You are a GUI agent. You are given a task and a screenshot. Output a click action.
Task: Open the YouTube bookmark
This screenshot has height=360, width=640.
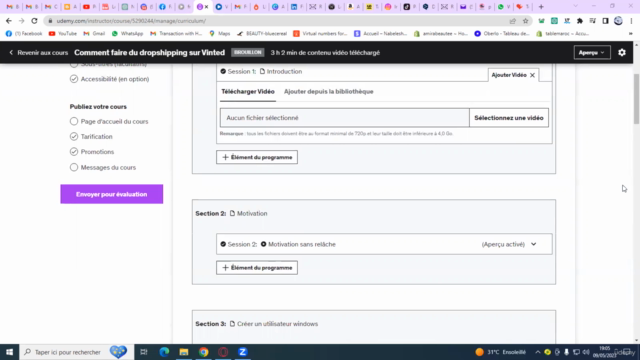click(62, 34)
